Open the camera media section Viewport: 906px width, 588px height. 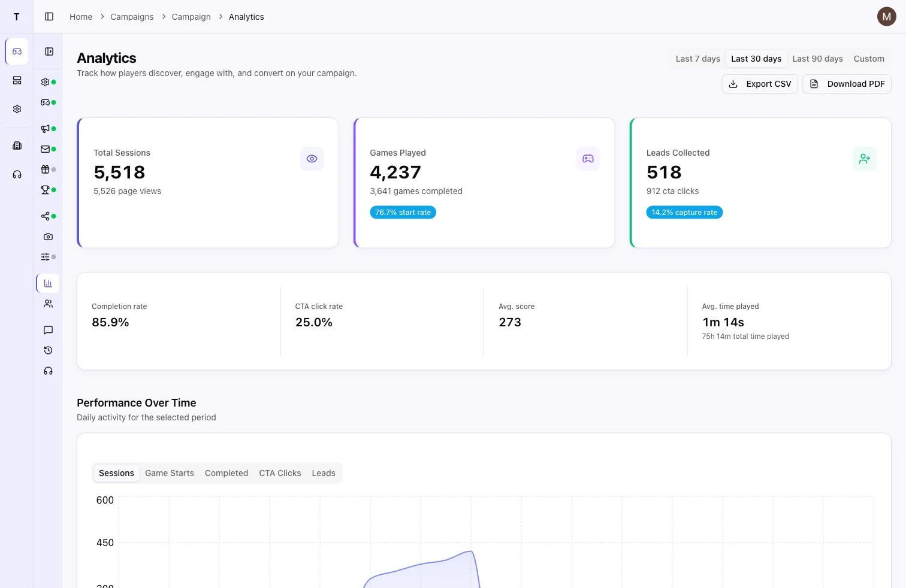coord(47,236)
